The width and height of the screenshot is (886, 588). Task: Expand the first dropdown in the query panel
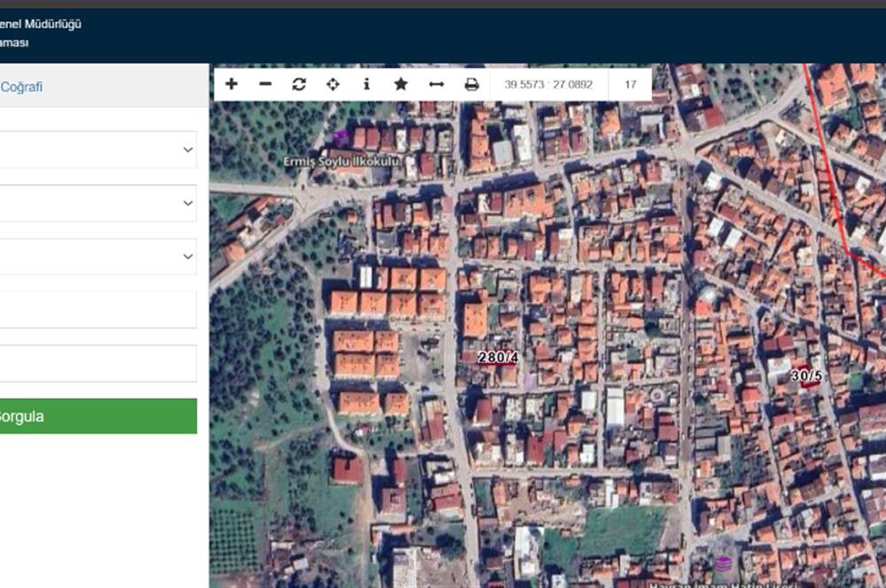97,150
